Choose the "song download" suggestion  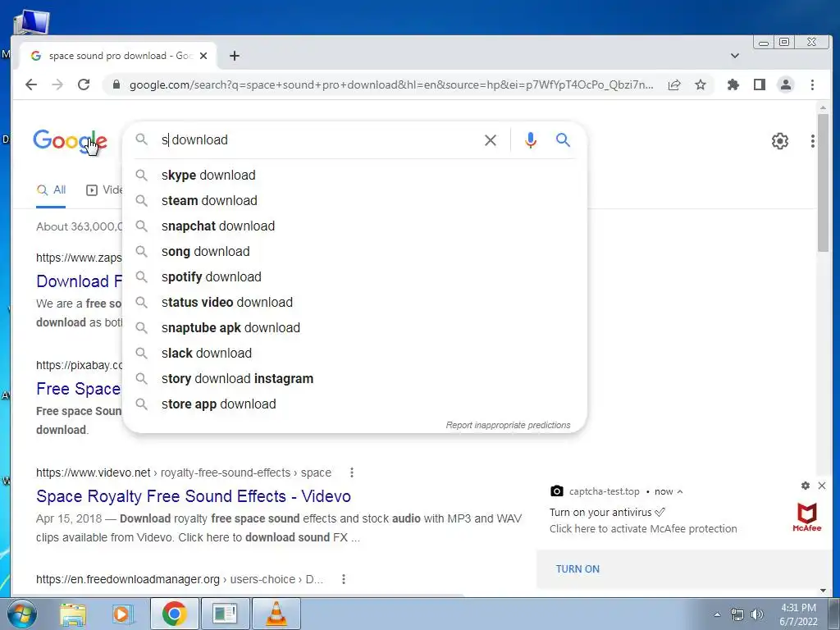354,251
